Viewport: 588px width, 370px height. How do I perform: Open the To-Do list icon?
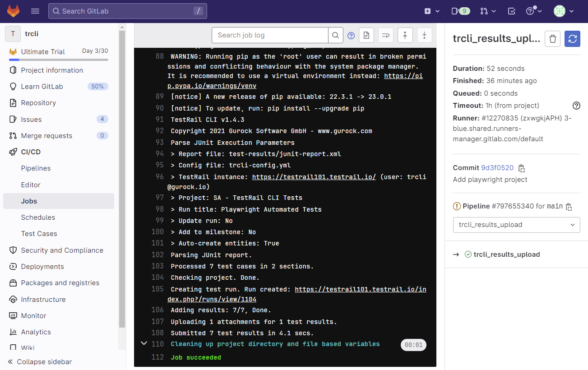pyautogui.click(x=512, y=11)
